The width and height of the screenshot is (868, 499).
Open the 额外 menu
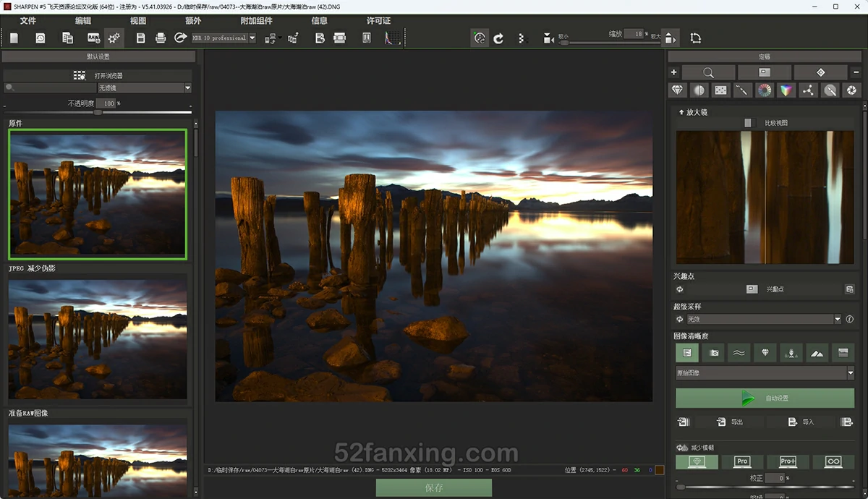click(x=193, y=21)
